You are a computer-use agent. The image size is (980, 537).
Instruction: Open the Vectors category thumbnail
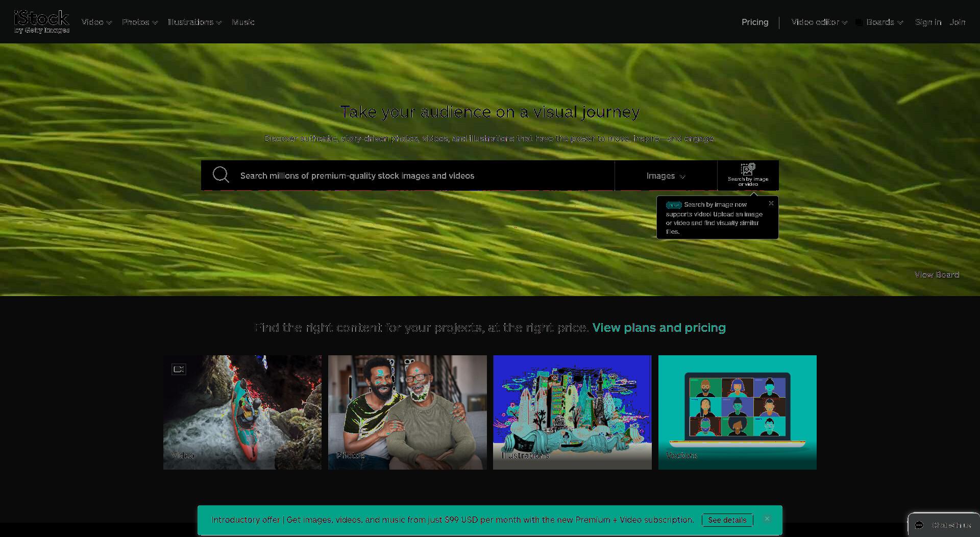(738, 412)
